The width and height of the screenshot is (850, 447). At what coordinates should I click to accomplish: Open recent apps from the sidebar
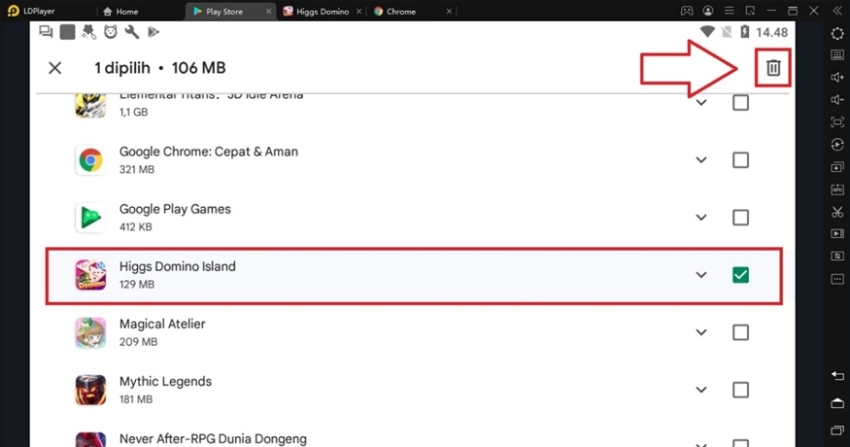[837, 430]
